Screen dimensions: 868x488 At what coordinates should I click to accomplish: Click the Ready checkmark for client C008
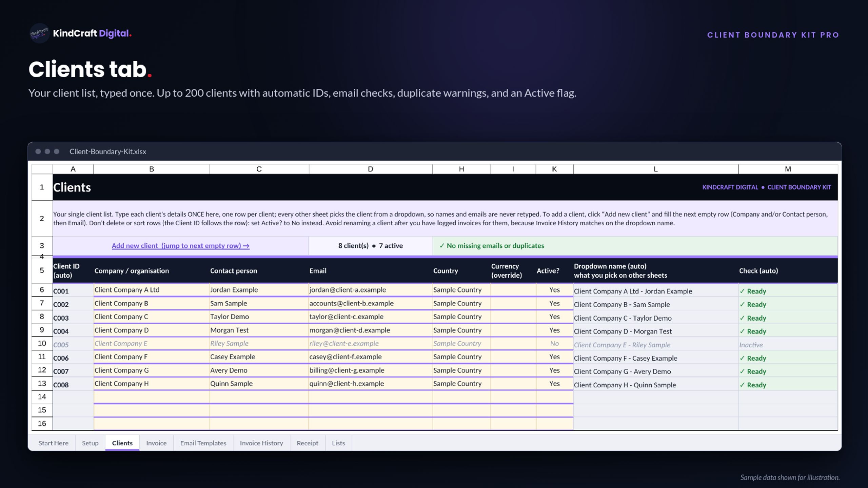point(742,385)
